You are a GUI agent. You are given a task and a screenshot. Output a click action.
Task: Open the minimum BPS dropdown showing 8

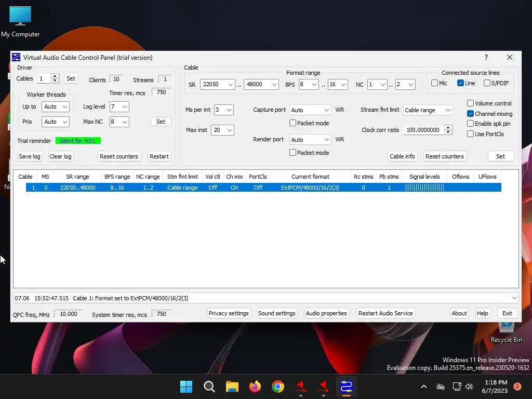point(309,84)
